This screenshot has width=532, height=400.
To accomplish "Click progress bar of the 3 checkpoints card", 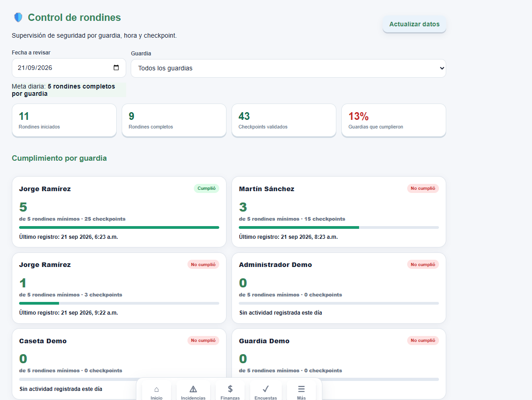I will click(x=119, y=303).
